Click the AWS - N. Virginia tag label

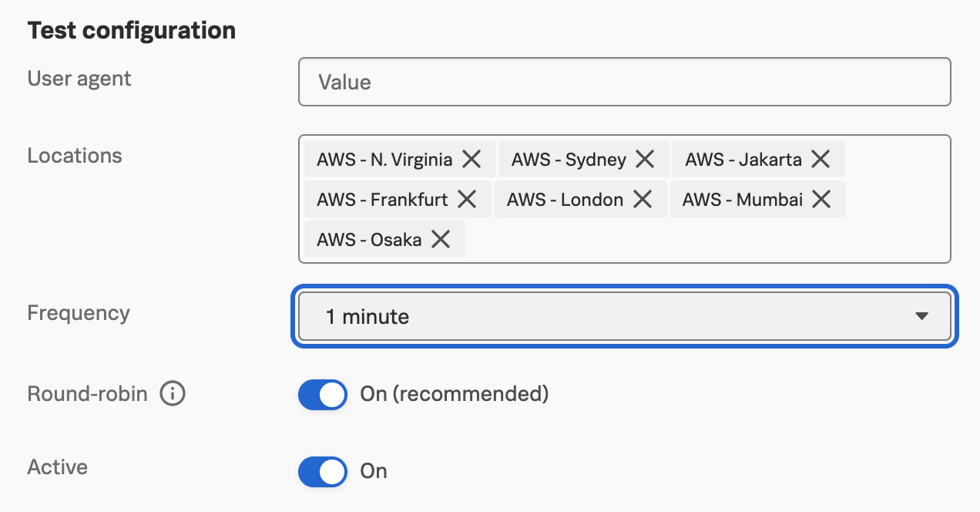click(384, 160)
